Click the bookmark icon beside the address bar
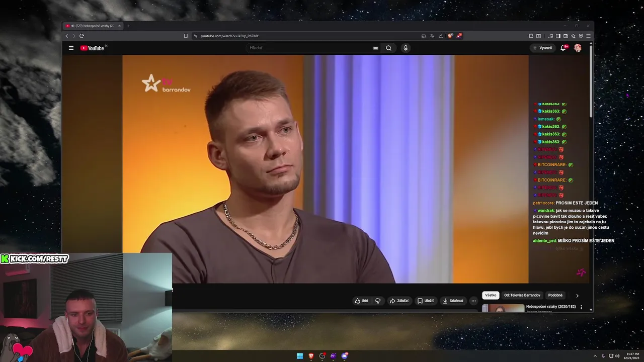Viewport: 644px width, 362px height. click(x=186, y=36)
